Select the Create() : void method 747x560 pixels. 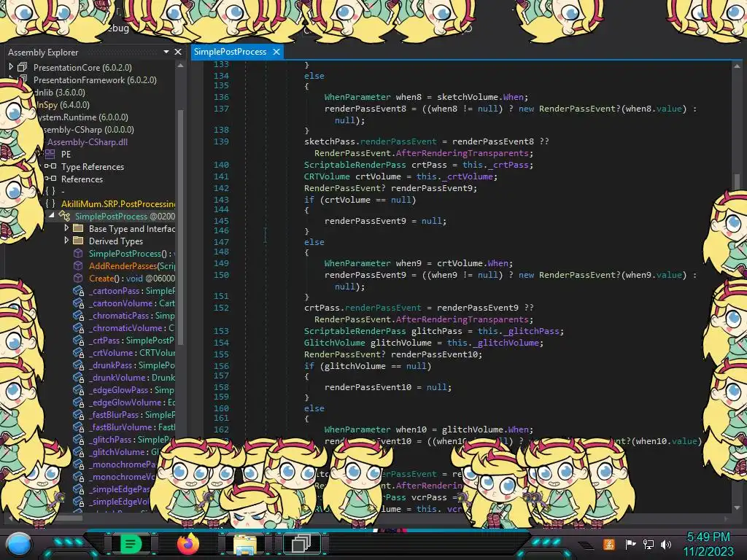[x=132, y=278]
